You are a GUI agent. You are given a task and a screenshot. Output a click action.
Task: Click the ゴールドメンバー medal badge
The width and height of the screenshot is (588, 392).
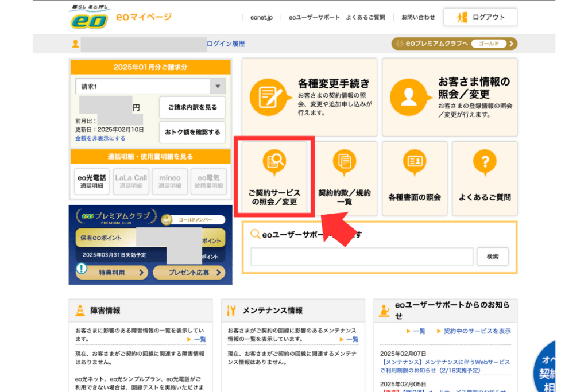(x=167, y=220)
